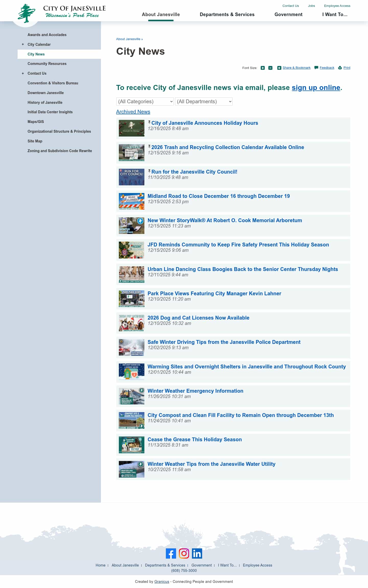Select Convention & Visitors Bureau in sidebar
This screenshot has width=368, height=588.
[53, 83]
